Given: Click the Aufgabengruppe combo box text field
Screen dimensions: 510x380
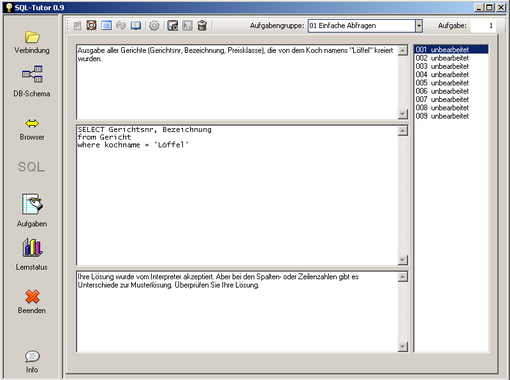Looking at the screenshot, I should point(362,26).
